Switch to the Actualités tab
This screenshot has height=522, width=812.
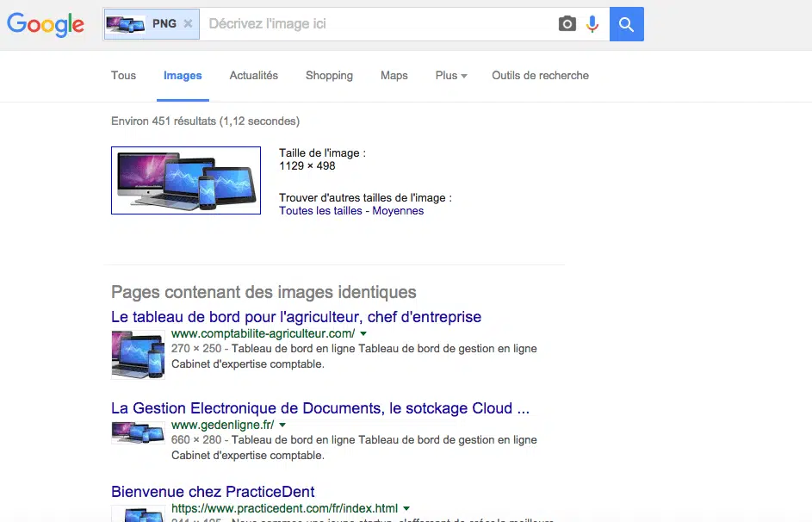tap(253, 76)
